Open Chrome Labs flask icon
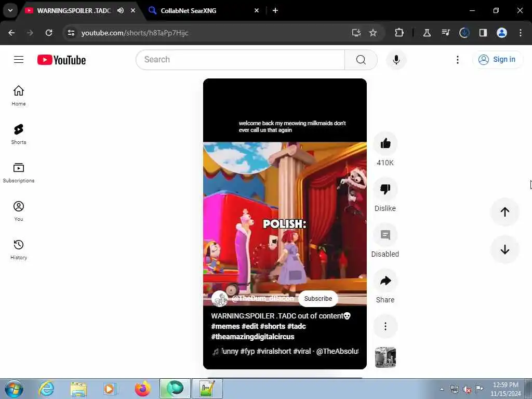Image resolution: width=532 pixels, height=399 pixels. point(427,33)
